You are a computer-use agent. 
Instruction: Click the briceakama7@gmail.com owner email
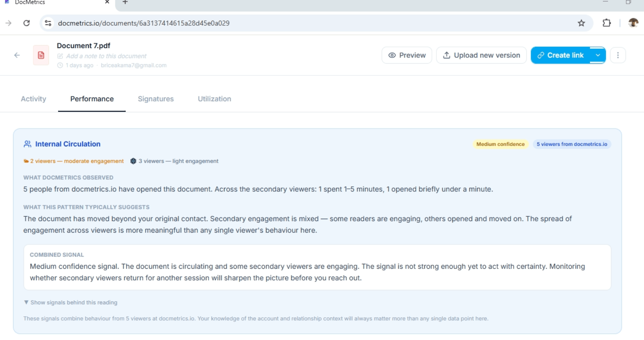tap(134, 65)
